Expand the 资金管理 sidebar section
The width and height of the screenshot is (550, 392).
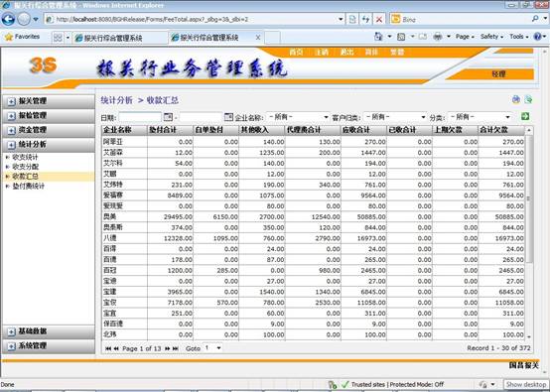[x=49, y=130]
